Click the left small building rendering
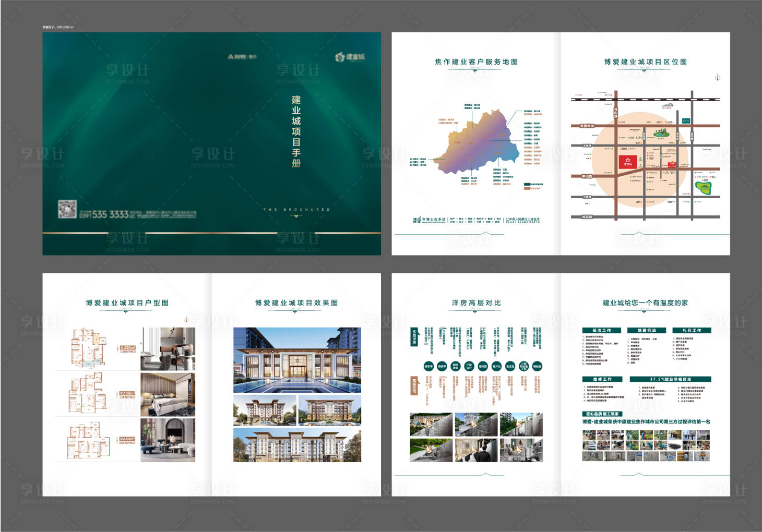Image resolution: width=762 pixels, height=532 pixels. click(265, 410)
